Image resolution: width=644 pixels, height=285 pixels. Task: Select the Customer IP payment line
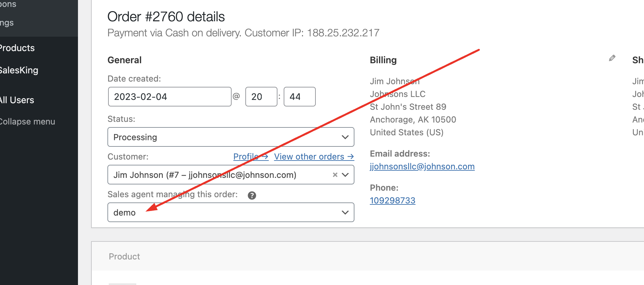pyautogui.click(x=243, y=33)
